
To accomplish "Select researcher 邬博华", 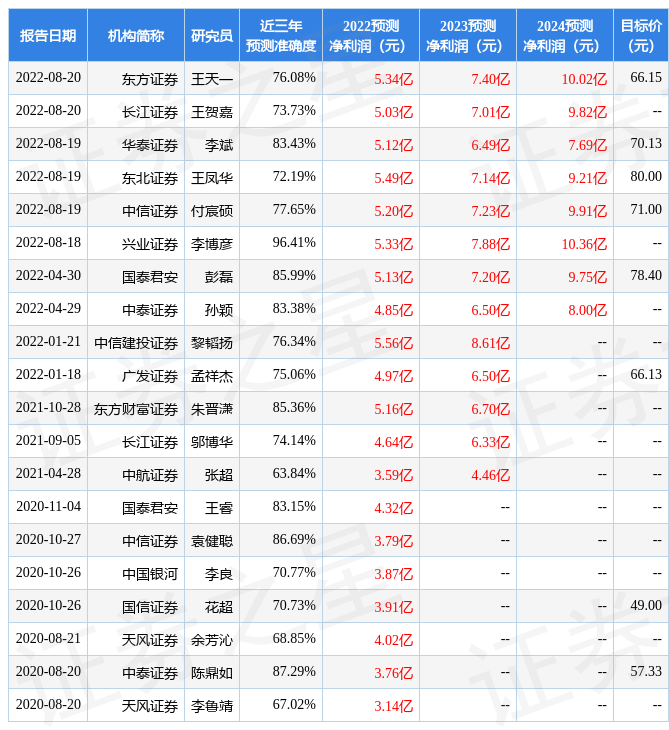I will coord(212,443).
